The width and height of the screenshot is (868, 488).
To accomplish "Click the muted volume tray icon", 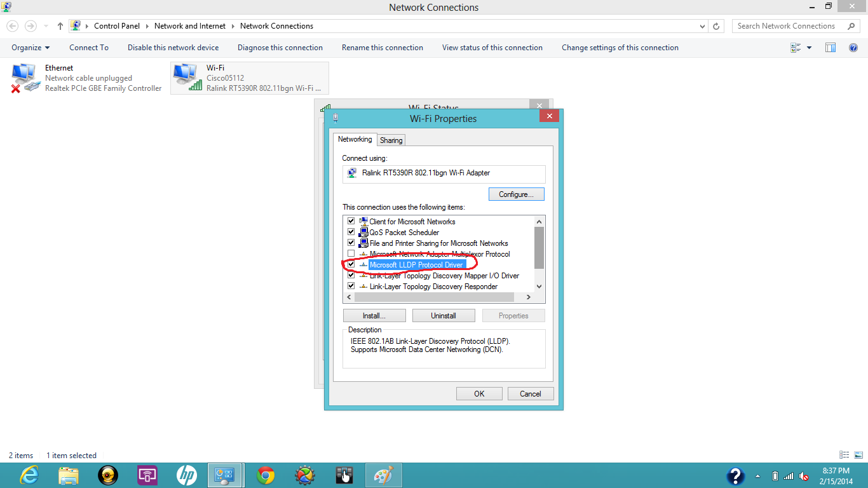I will click(804, 476).
